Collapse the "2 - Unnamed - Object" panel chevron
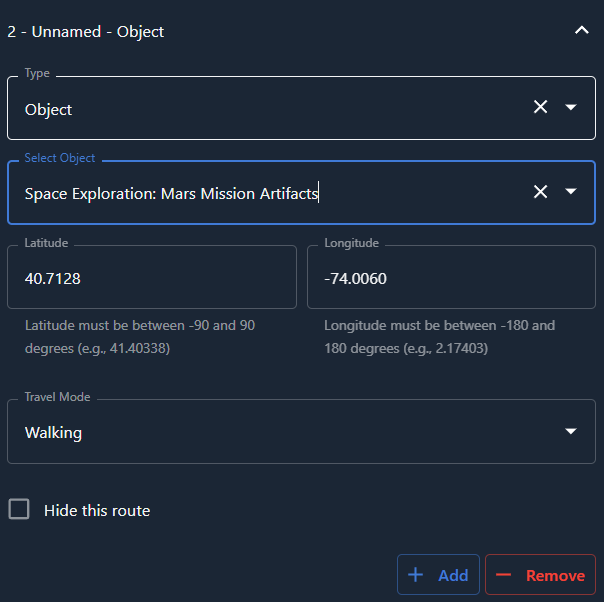The height and width of the screenshot is (602, 604). [x=581, y=31]
